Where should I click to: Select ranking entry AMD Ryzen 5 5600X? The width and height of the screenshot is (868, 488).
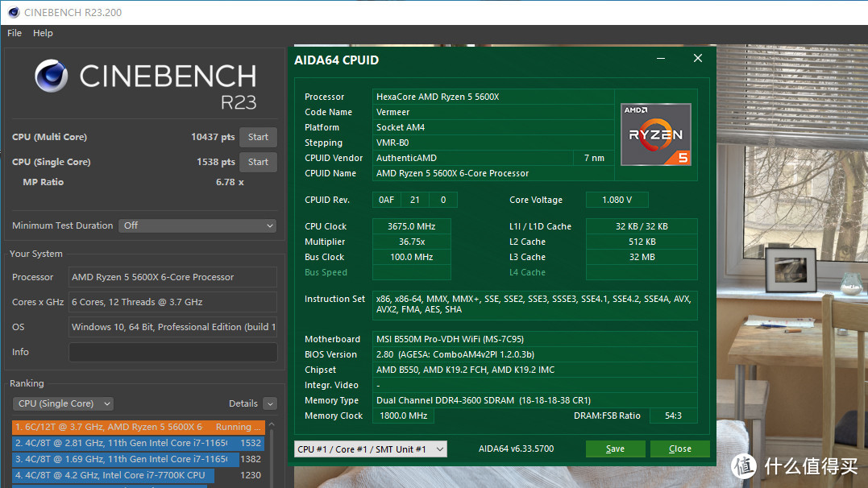139,427
